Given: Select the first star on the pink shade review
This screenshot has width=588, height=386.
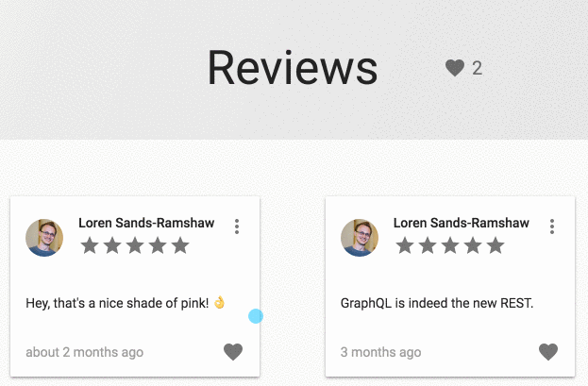Looking at the screenshot, I should point(90,245).
